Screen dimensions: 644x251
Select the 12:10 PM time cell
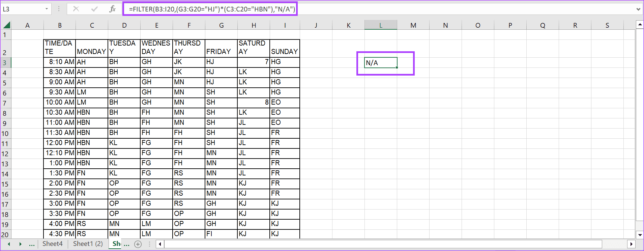click(60, 153)
